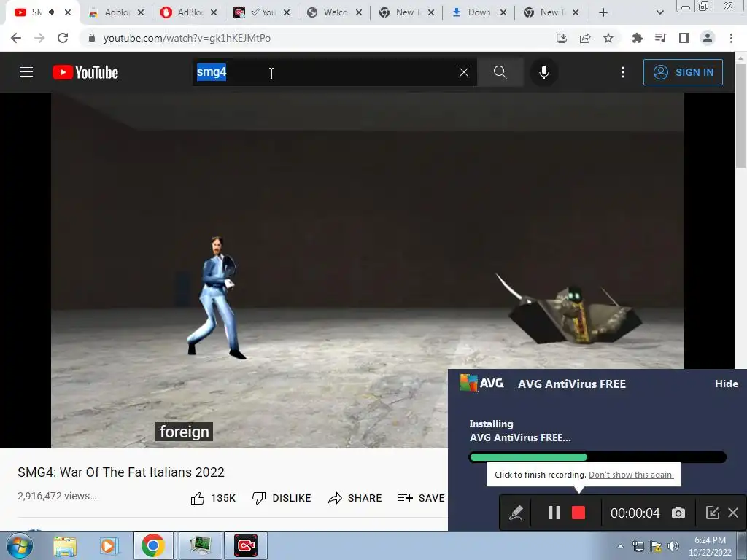Take a screenshot with recorder camera icon

pyautogui.click(x=678, y=513)
